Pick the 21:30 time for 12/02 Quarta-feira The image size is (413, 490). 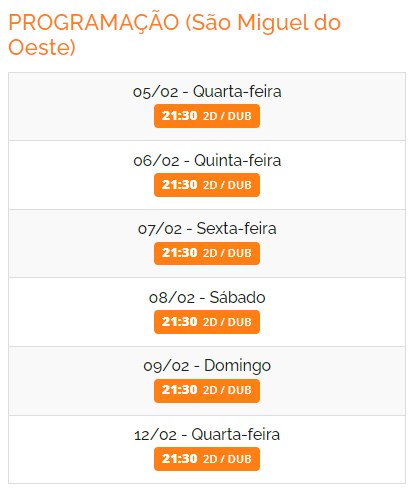tap(179, 459)
